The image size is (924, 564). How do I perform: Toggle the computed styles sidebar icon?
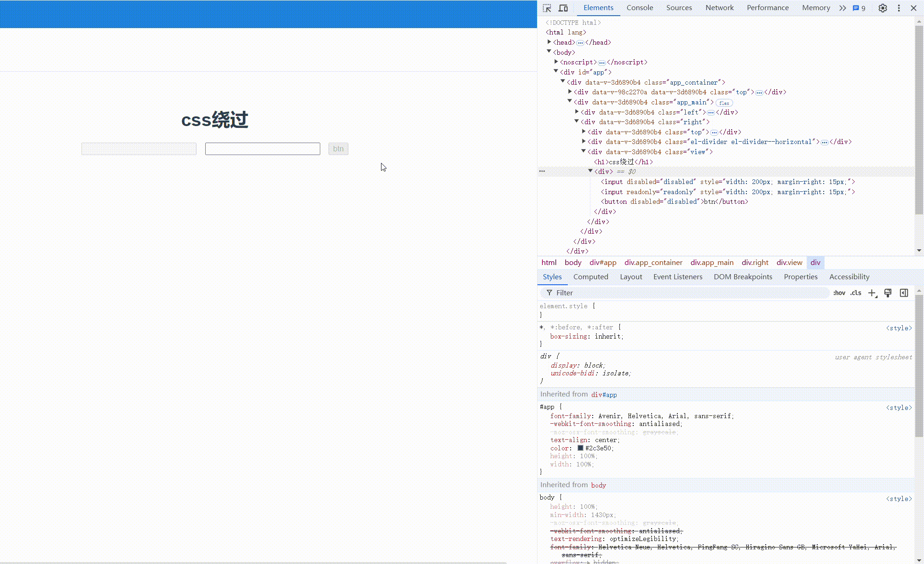tap(904, 293)
